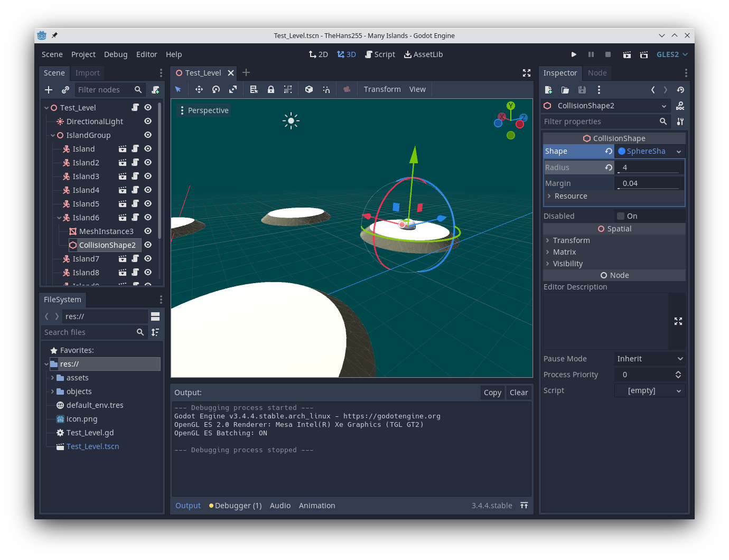Switch to the Import tab
729x560 pixels.
click(x=87, y=73)
